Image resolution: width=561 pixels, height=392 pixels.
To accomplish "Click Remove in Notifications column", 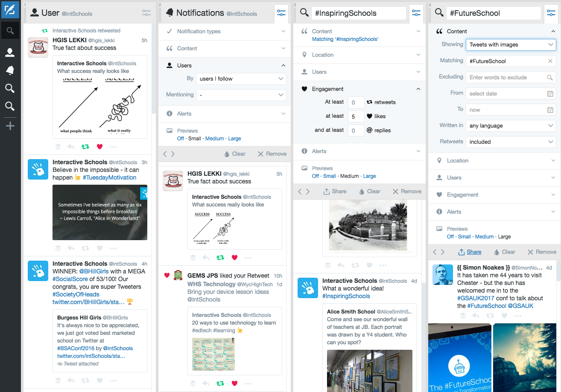I will point(272,154).
